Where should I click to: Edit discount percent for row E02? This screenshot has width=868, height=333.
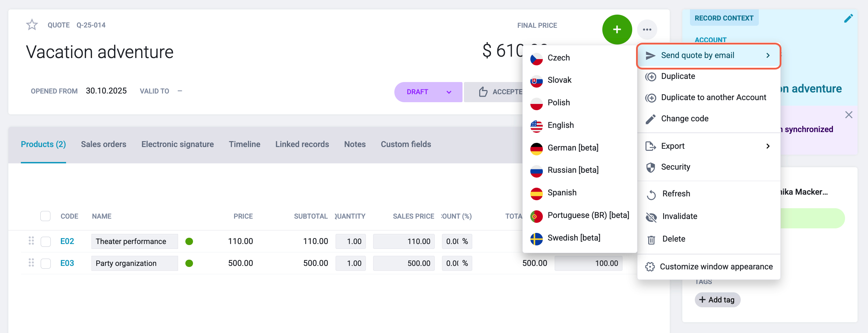(457, 242)
